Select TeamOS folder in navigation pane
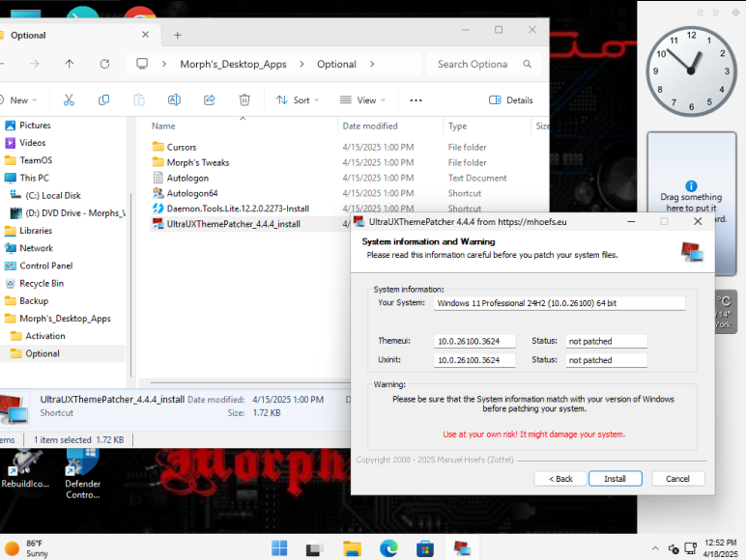 (x=36, y=160)
